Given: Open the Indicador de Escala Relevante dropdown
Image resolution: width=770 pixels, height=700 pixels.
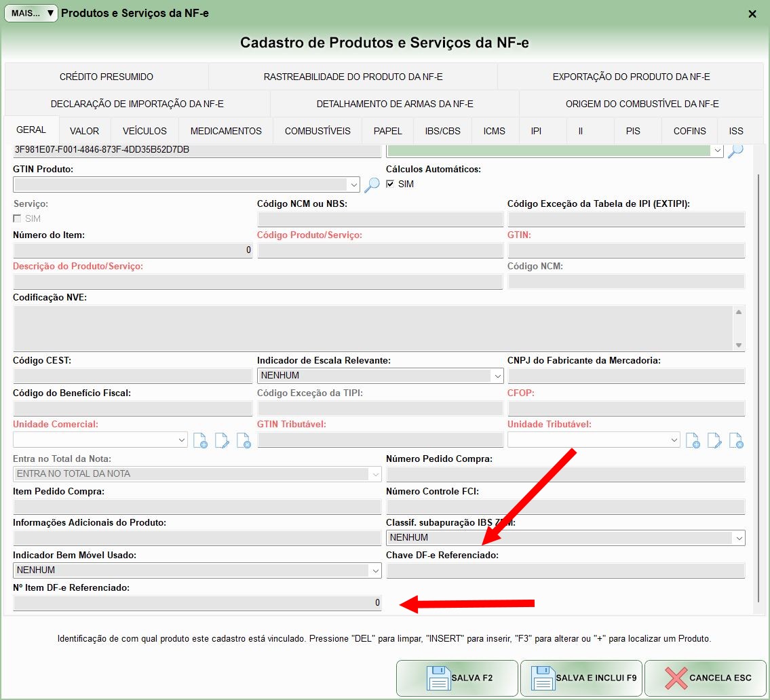Looking at the screenshot, I should (x=497, y=376).
